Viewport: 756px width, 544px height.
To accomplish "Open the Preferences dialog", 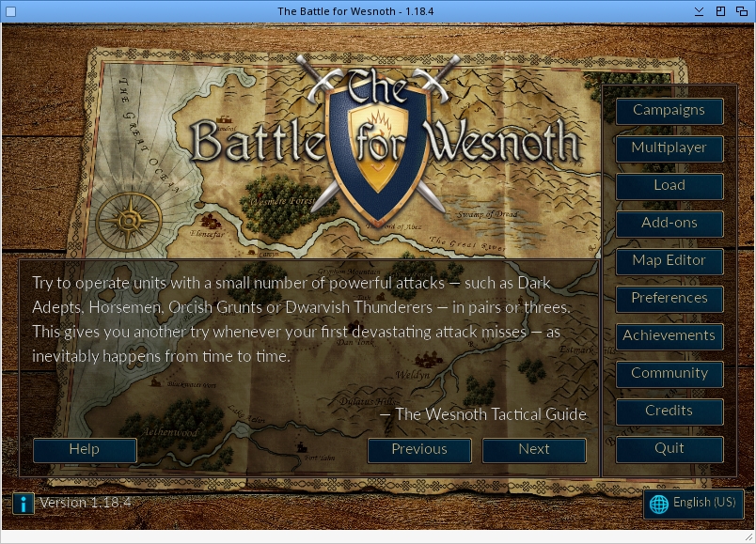I will pyautogui.click(x=669, y=299).
